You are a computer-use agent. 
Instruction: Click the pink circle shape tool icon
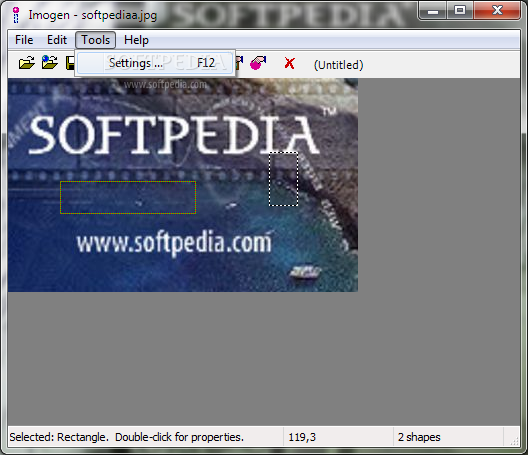(258, 63)
